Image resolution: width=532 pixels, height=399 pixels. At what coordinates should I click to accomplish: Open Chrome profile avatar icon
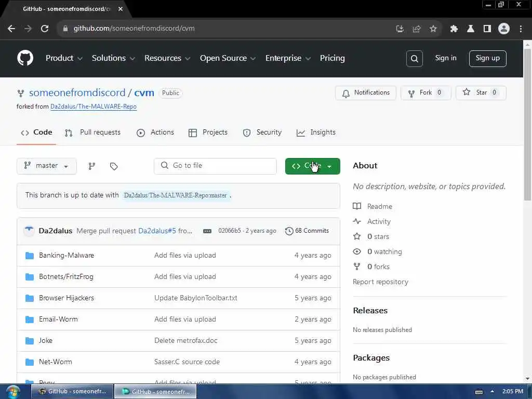click(504, 29)
